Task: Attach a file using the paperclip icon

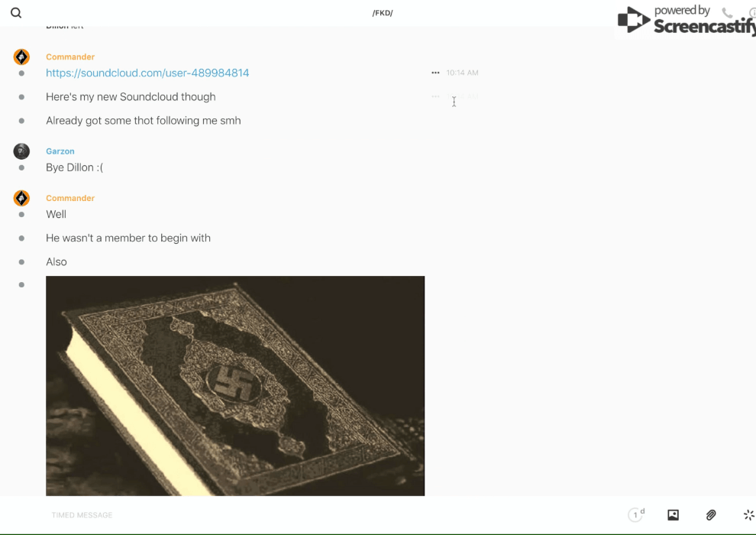Action: click(711, 515)
